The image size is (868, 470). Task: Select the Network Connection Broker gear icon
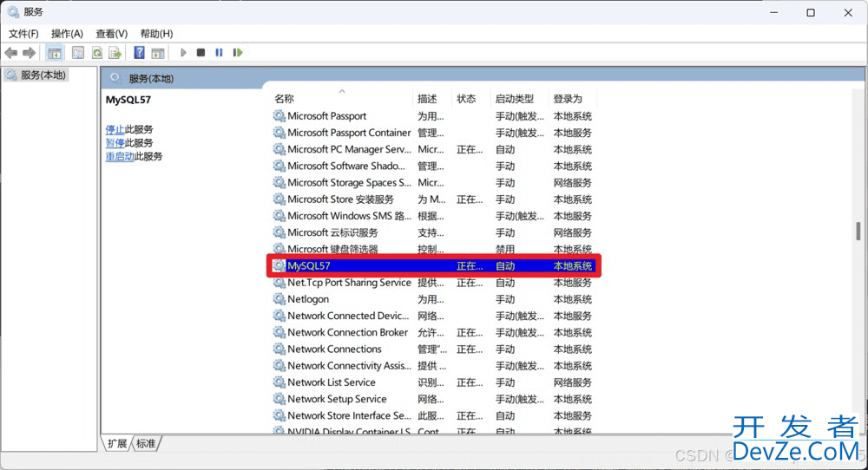coord(279,332)
